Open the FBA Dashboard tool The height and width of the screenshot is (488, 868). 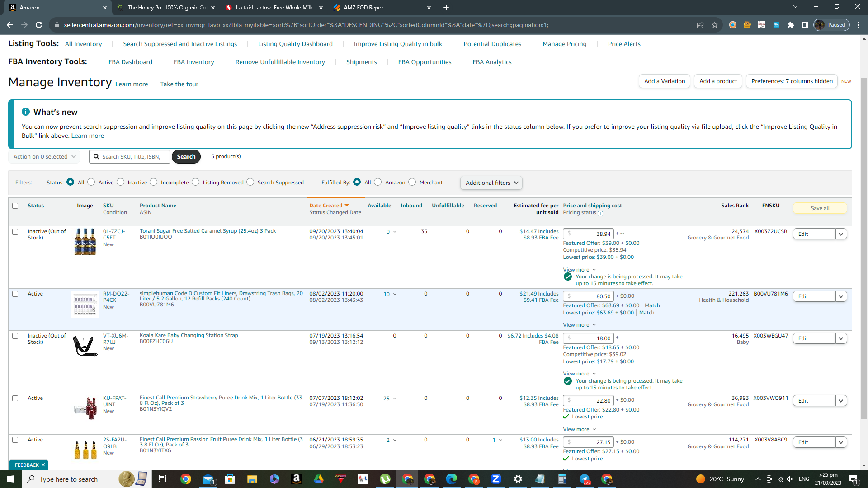point(130,62)
